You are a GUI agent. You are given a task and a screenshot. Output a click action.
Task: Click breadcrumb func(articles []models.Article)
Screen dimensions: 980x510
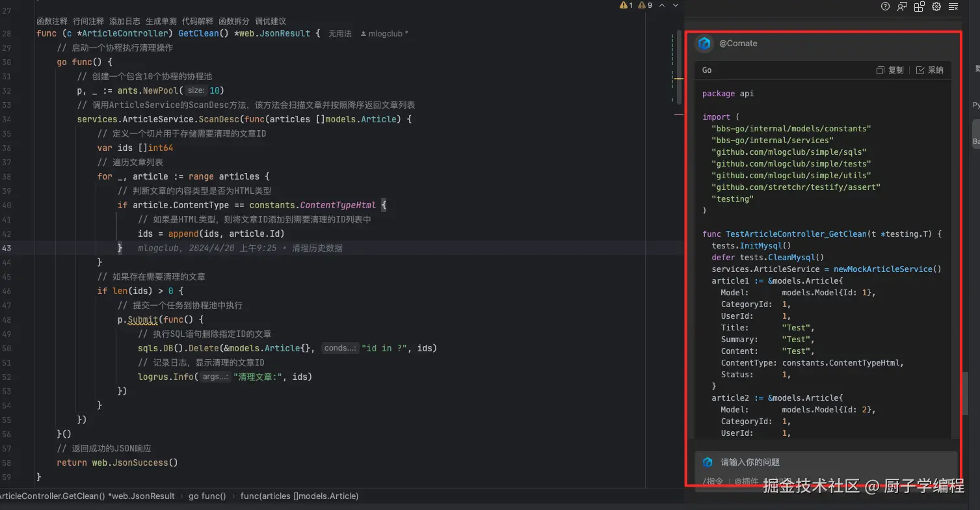click(x=299, y=496)
